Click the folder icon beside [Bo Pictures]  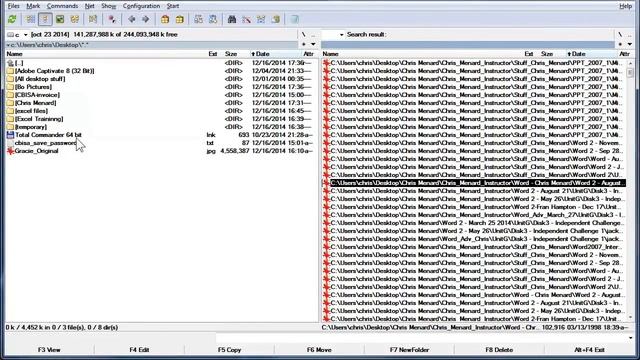pos(10,87)
